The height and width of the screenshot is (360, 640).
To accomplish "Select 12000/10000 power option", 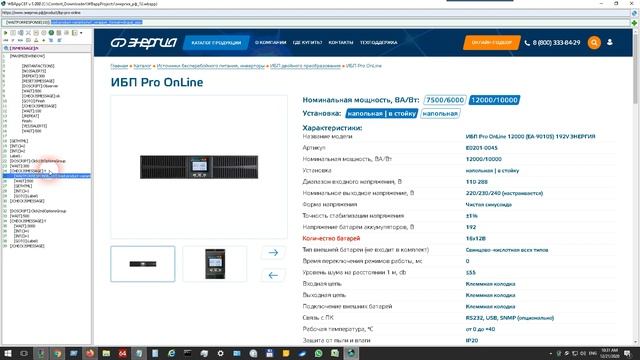I will (x=494, y=100).
